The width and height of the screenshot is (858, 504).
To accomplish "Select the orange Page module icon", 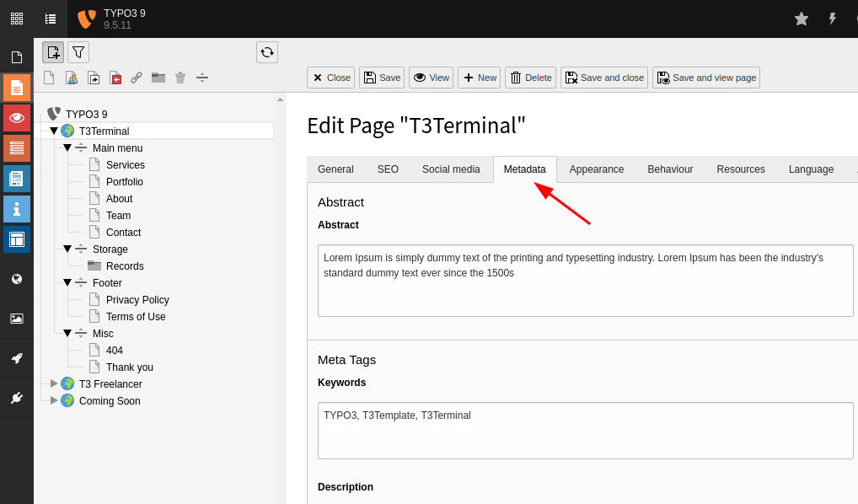I will [x=17, y=87].
